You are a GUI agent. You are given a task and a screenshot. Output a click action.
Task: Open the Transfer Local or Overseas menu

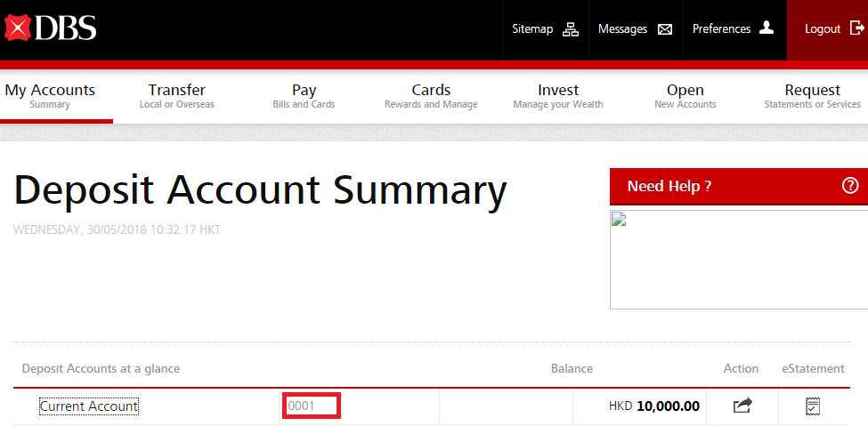click(176, 96)
